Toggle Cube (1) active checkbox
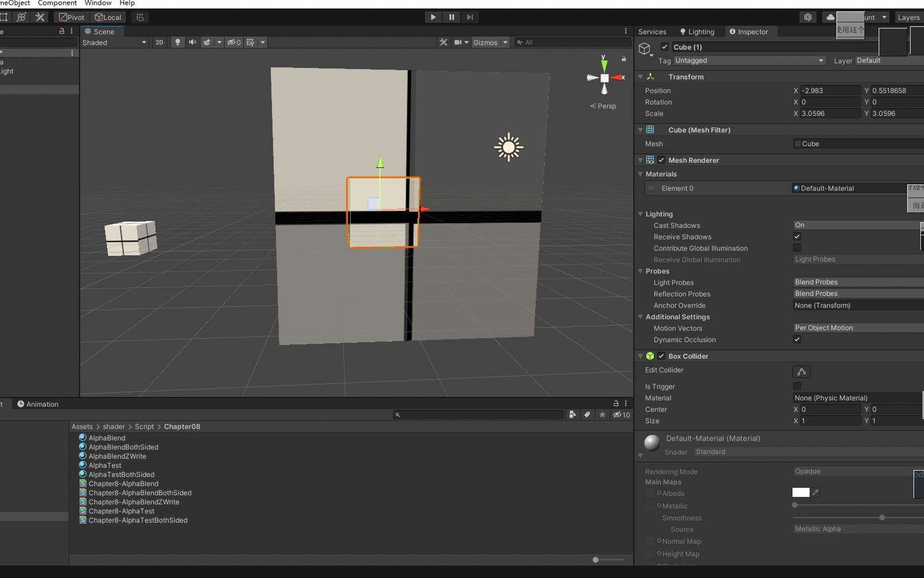 pos(665,47)
